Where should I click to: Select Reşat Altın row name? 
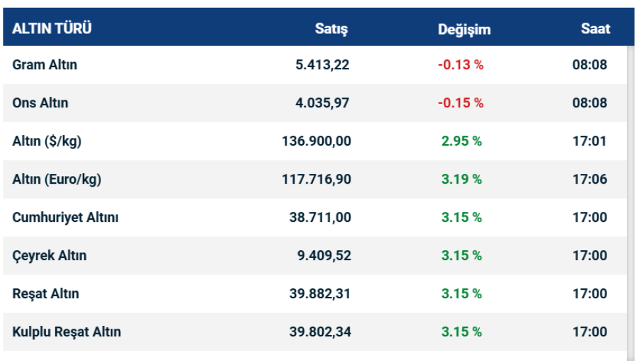click(x=46, y=294)
